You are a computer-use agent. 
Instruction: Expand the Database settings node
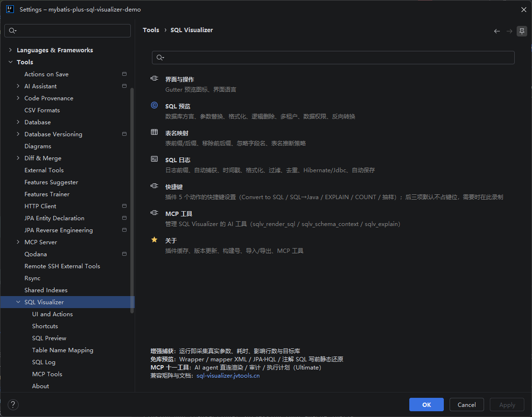18,122
